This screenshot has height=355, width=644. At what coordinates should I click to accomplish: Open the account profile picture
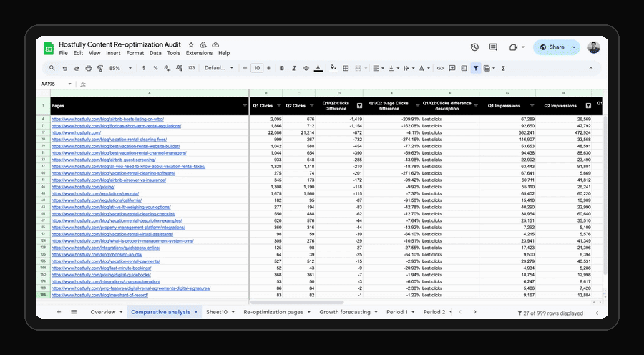pyautogui.click(x=593, y=47)
